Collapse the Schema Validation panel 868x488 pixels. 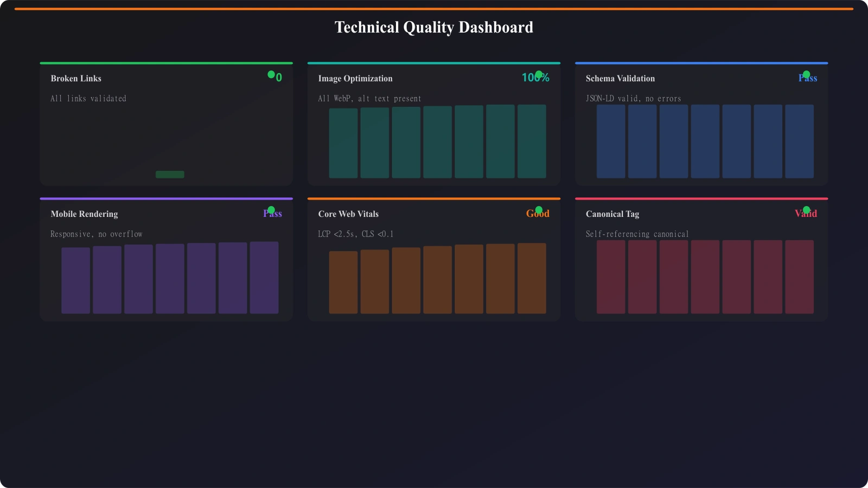[x=620, y=78]
